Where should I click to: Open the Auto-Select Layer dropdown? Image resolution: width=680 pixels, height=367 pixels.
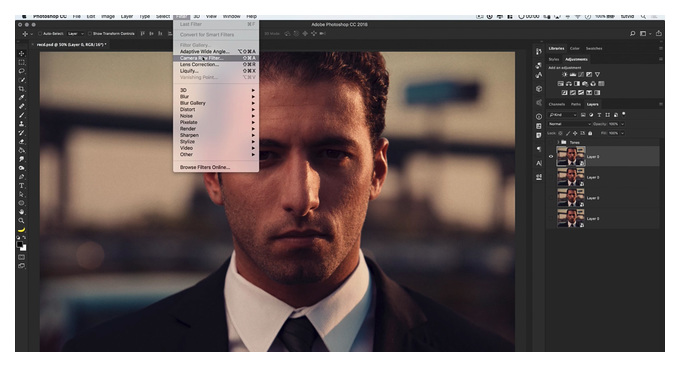(75, 33)
